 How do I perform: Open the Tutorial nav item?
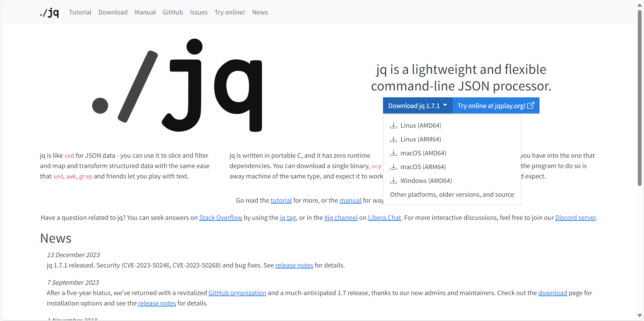pyautogui.click(x=80, y=12)
